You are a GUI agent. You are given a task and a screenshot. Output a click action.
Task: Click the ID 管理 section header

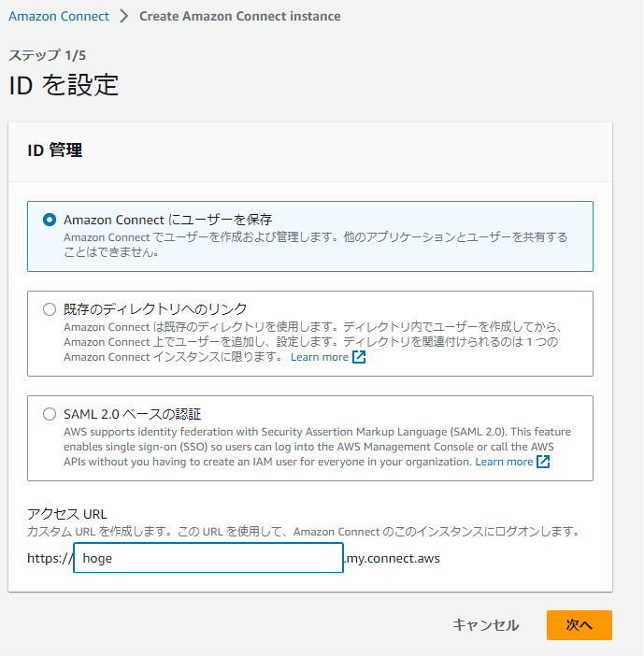[54, 150]
